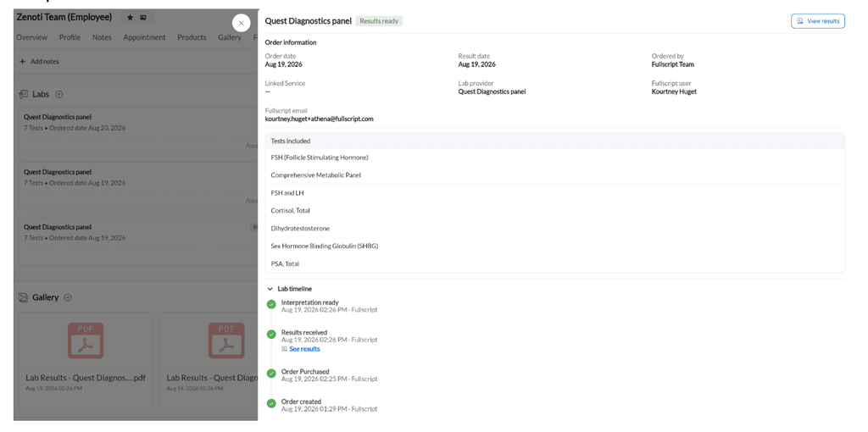The height and width of the screenshot is (432, 868).
Task: Click the Tests included table header
Action: [x=554, y=141]
